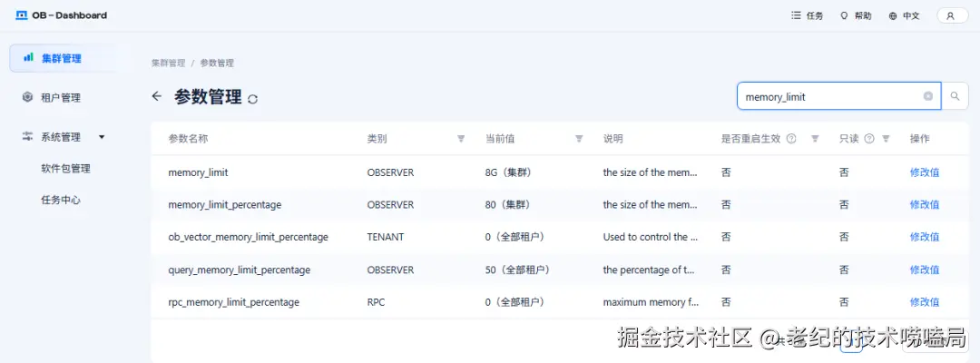Click the memory_limit parameter name
The image size is (980, 363).
click(198, 172)
